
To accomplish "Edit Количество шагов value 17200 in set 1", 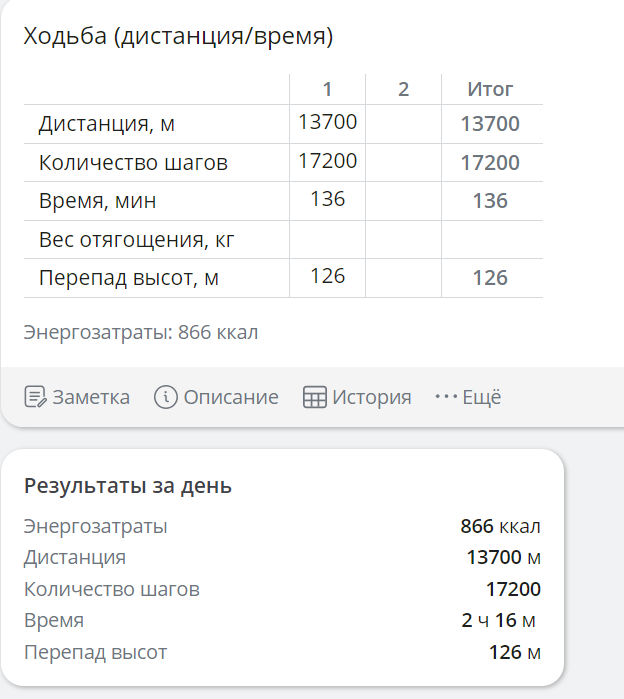I will click(327, 161).
